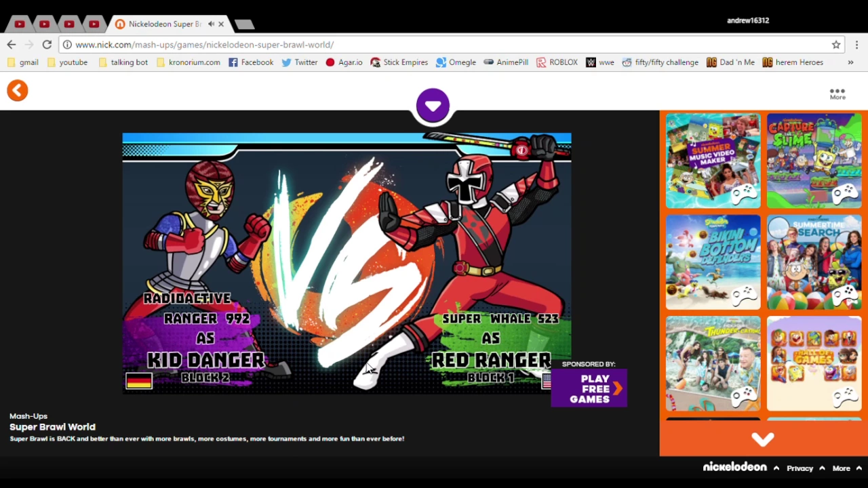The width and height of the screenshot is (868, 488).
Task: Open the Bikini Bottom Defenders game
Action: tap(713, 262)
